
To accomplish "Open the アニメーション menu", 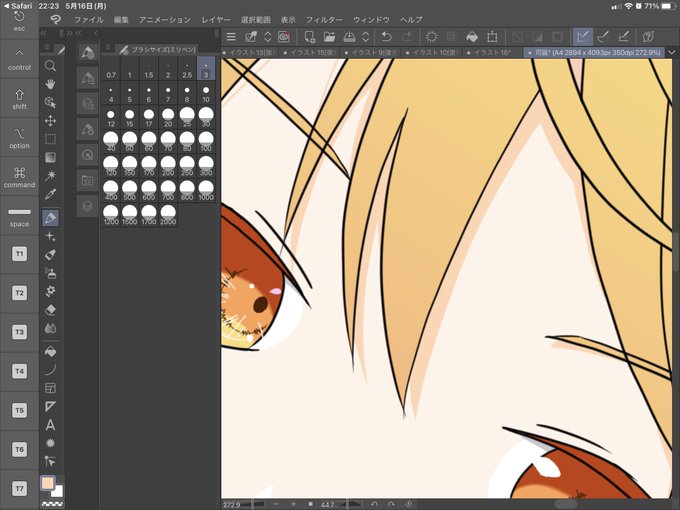I will pyautogui.click(x=165, y=20).
